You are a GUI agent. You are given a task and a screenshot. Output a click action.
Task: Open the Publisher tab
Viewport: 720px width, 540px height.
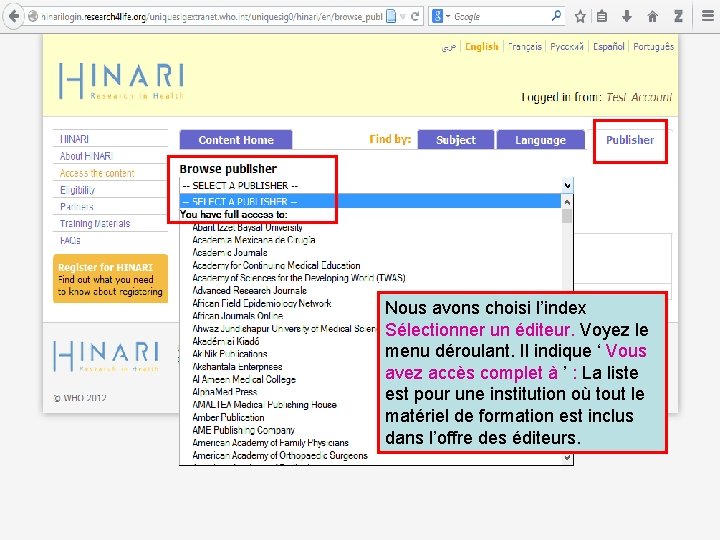pos(630,140)
